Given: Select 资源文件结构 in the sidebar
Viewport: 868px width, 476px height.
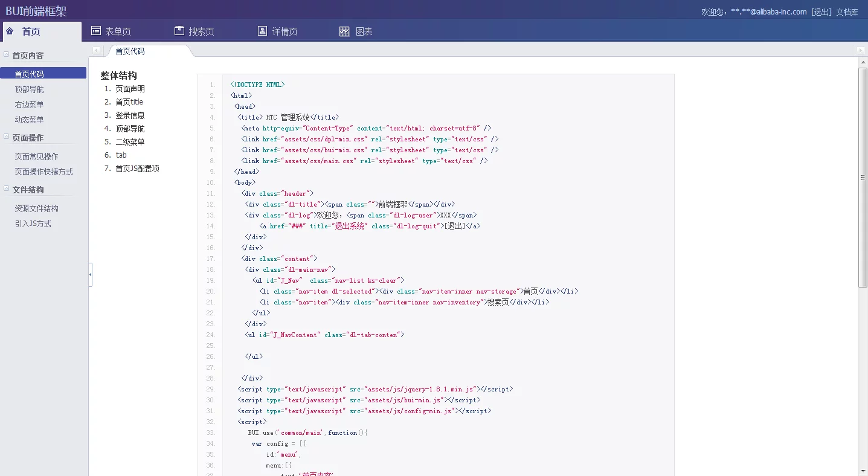Looking at the screenshot, I should pyautogui.click(x=36, y=208).
